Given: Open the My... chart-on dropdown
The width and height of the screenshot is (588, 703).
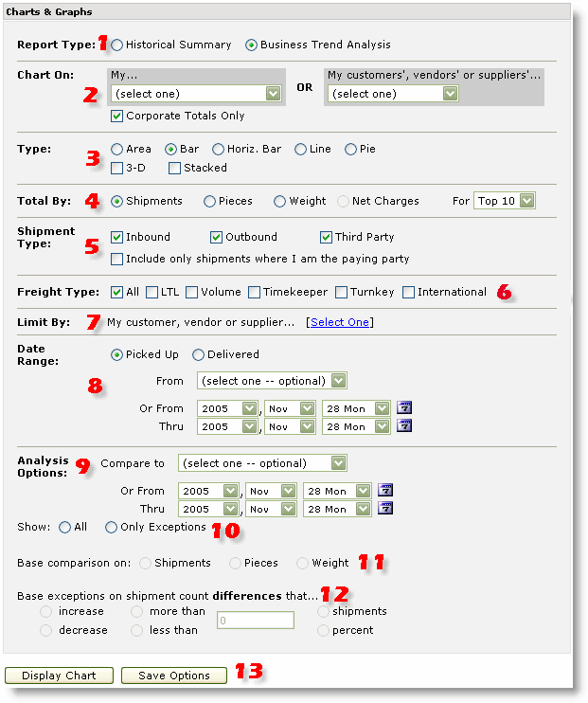Looking at the screenshot, I should coord(196,94).
